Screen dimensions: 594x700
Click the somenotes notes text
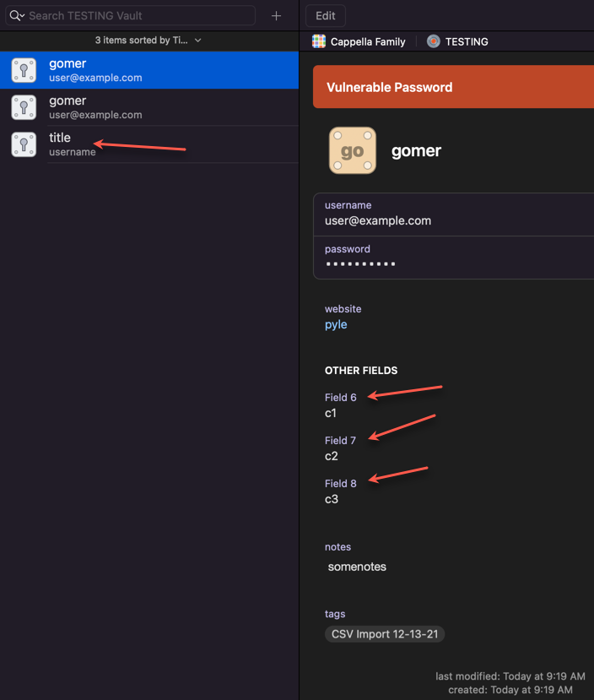point(357,567)
